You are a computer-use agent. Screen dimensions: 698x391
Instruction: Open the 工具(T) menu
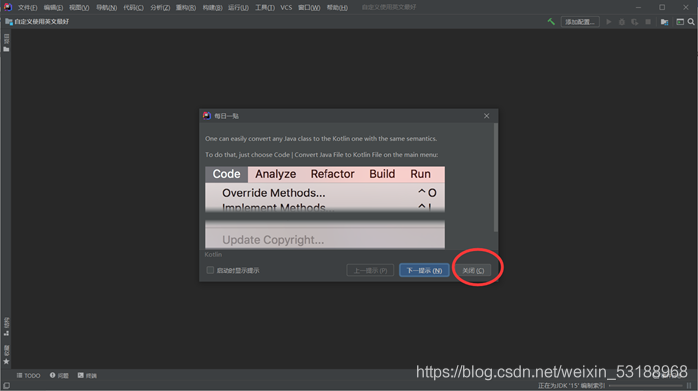[265, 8]
